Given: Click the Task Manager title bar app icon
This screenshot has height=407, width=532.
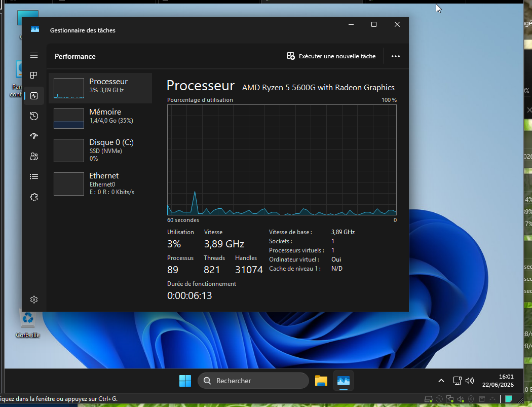Looking at the screenshot, I should pos(35,29).
